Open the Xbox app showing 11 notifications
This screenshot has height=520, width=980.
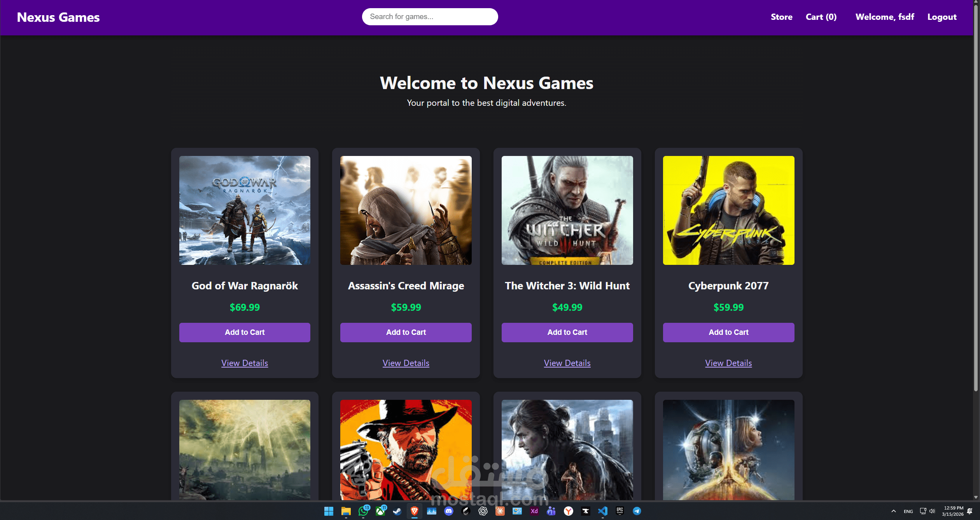point(381,511)
